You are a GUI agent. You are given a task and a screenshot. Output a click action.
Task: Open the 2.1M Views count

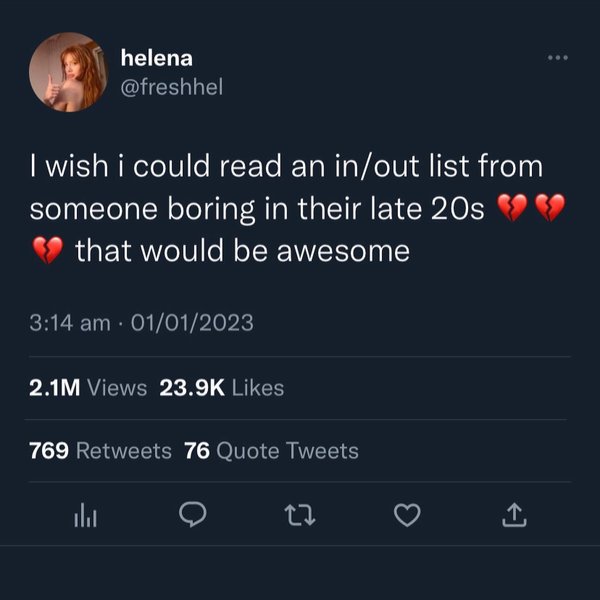click(88, 388)
